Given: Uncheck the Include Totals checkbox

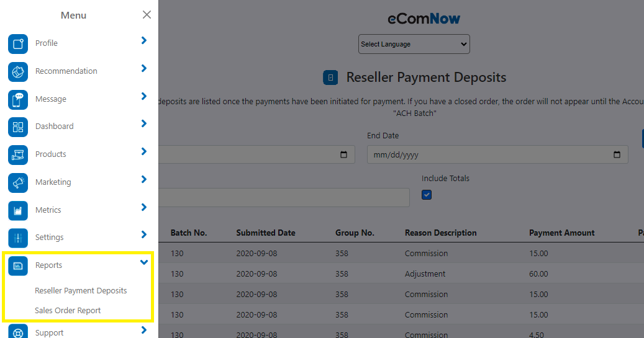Looking at the screenshot, I should click(427, 195).
